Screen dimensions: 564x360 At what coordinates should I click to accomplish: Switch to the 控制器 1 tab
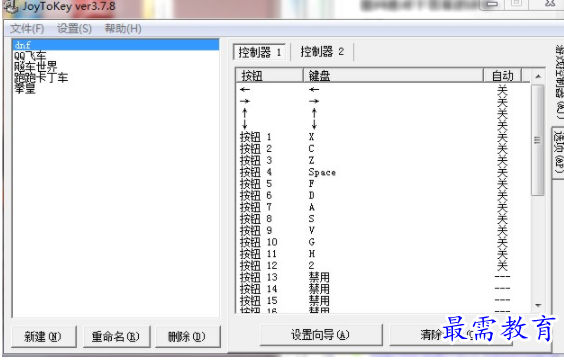[x=259, y=52]
